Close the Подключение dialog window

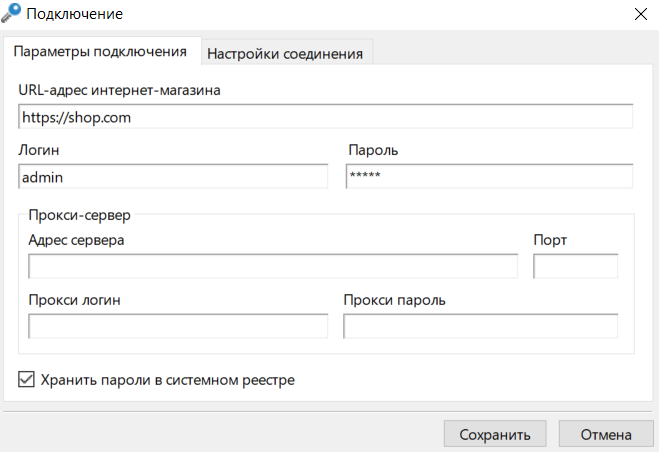tap(641, 14)
